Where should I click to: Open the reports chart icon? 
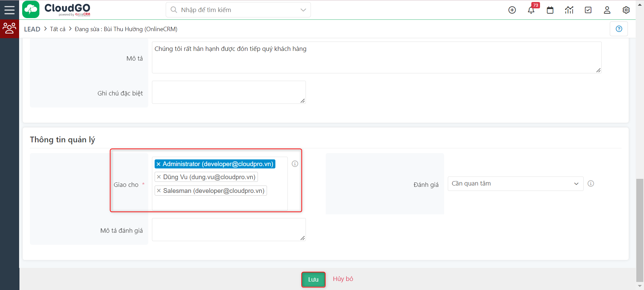tap(569, 10)
